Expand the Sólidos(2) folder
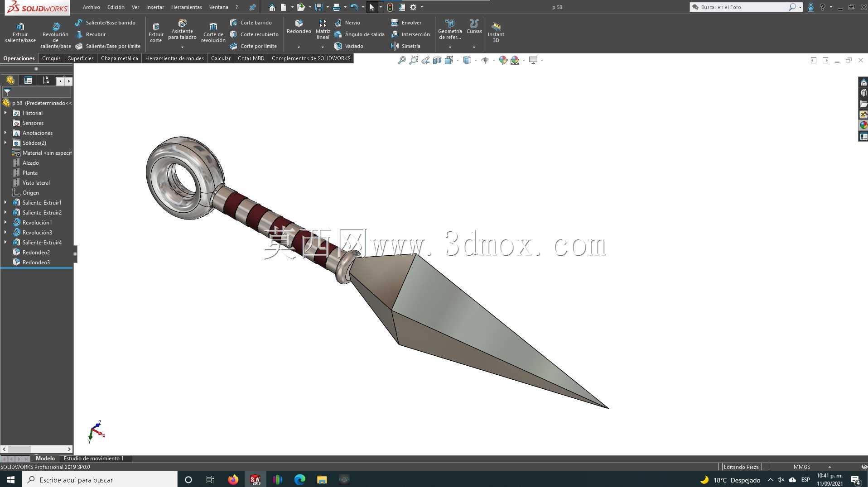Screen dimensions: 868x487 (5, 143)
